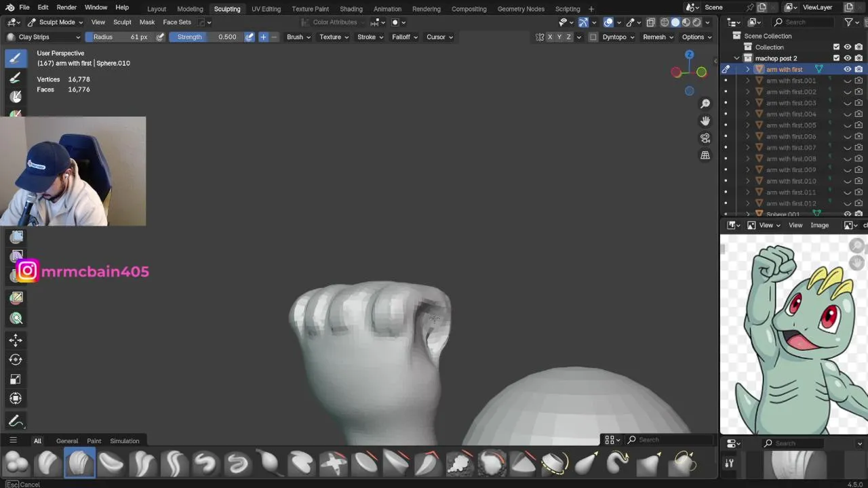868x488 pixels.
Task: Open the Options dropdown
Action: coord(697,37)
